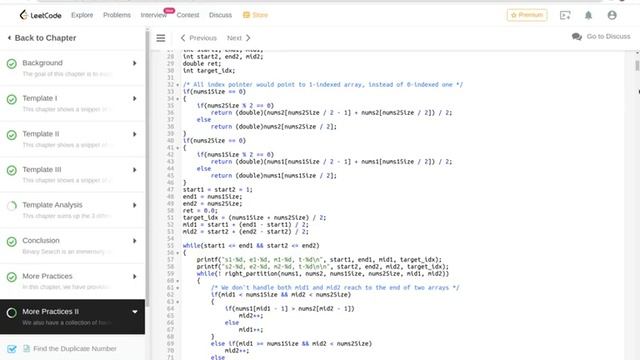Click the Template Analysis progress circle icon

point(12,206)
